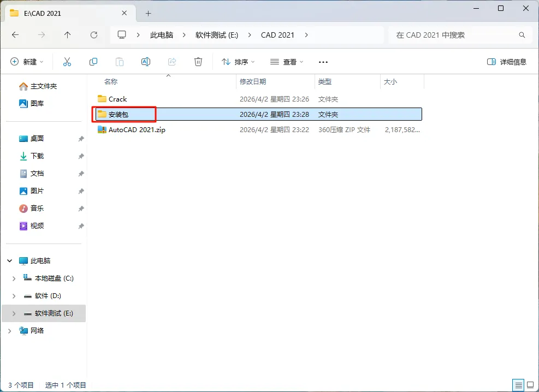539x392 pixels.
Task: Select the AutoCAD 2021.zip file name
Action: [x=137, y=130]
